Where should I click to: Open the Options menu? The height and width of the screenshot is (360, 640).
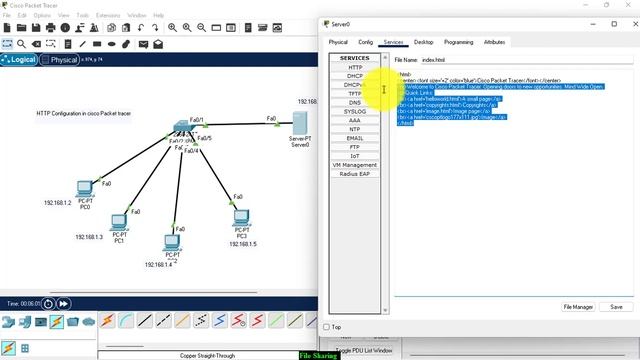point(42,15)
